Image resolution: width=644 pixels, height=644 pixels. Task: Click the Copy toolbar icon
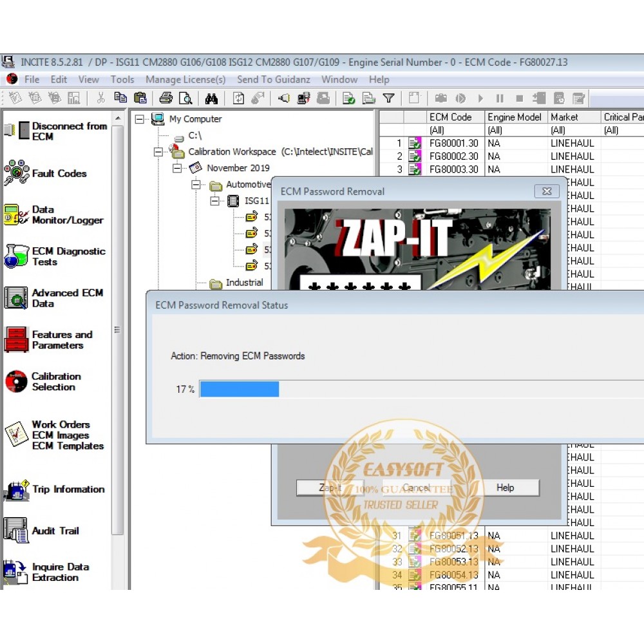pos(120,98)
